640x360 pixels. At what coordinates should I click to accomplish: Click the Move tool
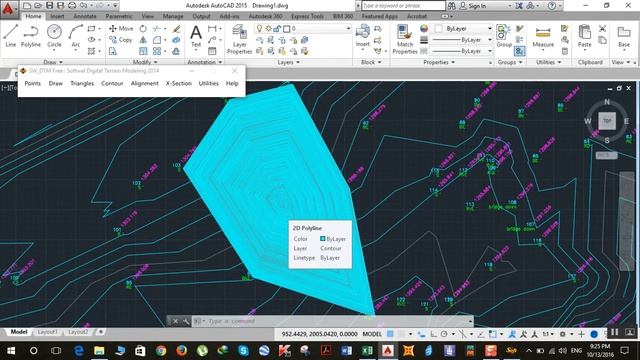(121, 29)
